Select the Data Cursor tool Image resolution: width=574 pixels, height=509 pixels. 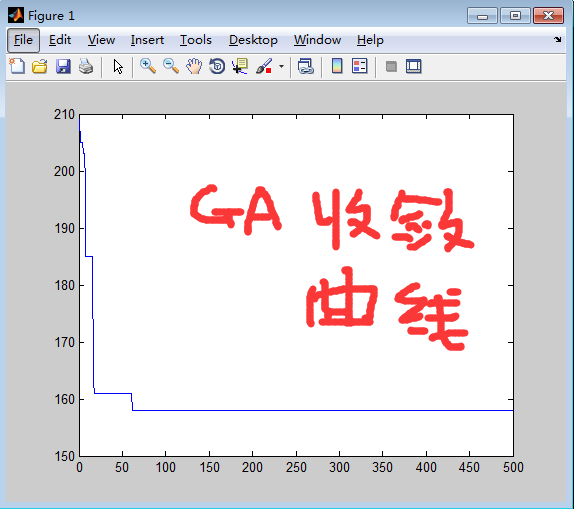tap(240, 66)
